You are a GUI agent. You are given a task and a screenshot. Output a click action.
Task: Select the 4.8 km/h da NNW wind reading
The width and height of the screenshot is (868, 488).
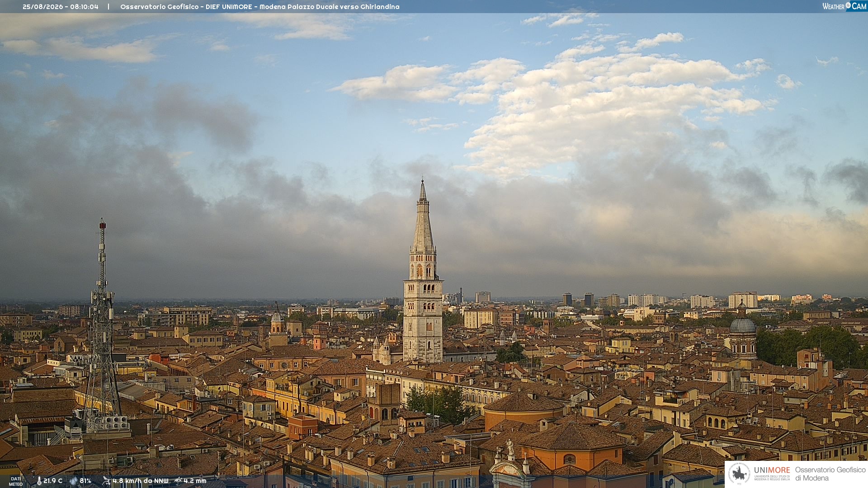click(141, 481)
